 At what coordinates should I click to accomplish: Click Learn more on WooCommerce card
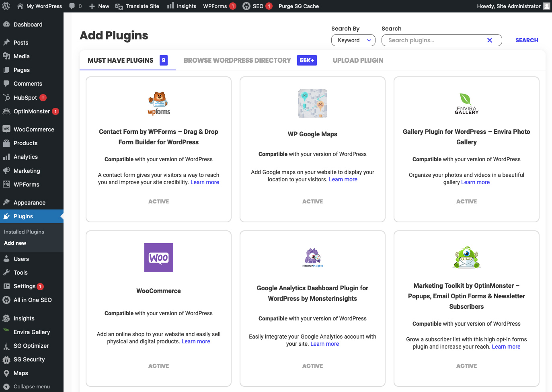(x=196, y=341)
